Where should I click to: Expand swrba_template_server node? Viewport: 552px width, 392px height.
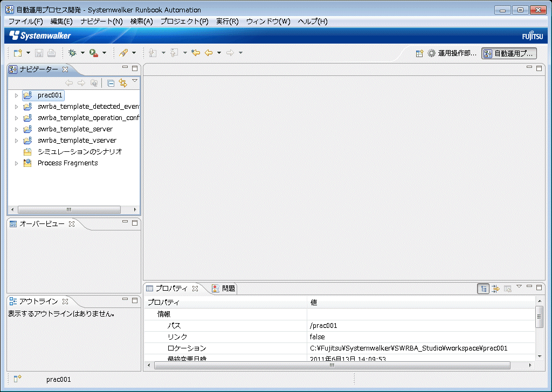click(16, 129)
